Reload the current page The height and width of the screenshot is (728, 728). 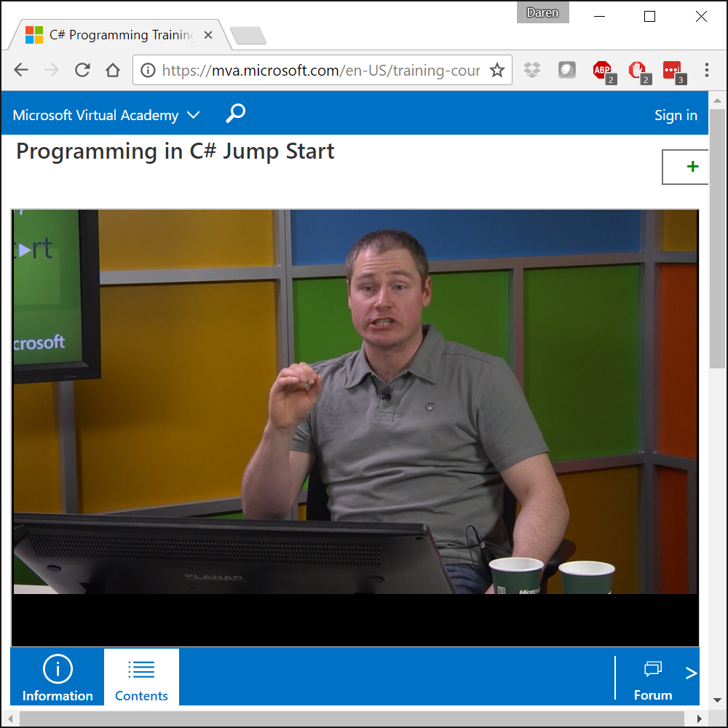point(82,70)
